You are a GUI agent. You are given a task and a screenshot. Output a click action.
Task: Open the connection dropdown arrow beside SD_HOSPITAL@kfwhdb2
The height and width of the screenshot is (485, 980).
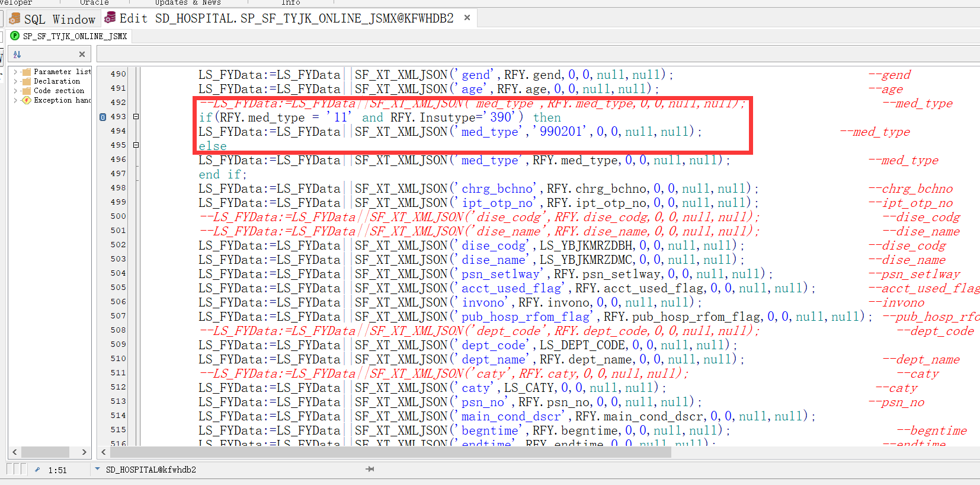97,469
